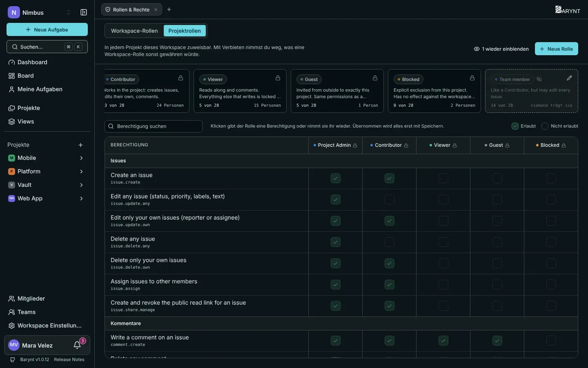Image resolution: width=588 pixels, height=368 pixels.
Task: Toggle Assign issues for Contributor
Action: point(390,285)
